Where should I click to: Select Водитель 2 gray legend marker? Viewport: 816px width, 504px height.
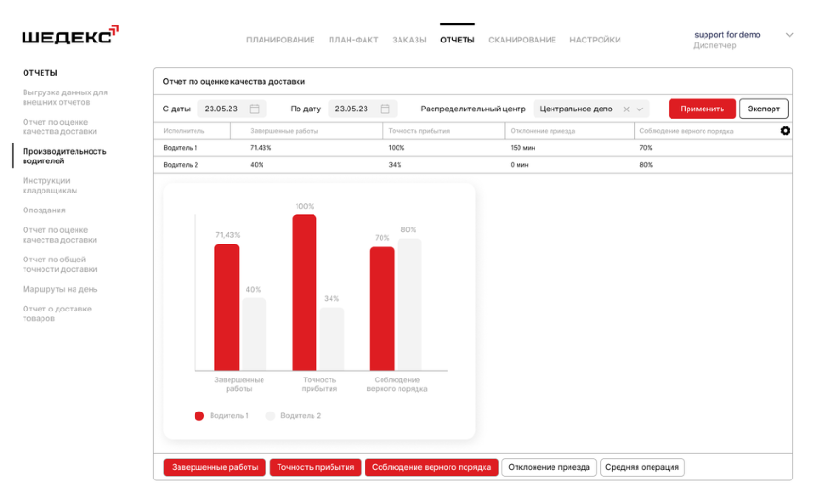(x=270, y=416)
